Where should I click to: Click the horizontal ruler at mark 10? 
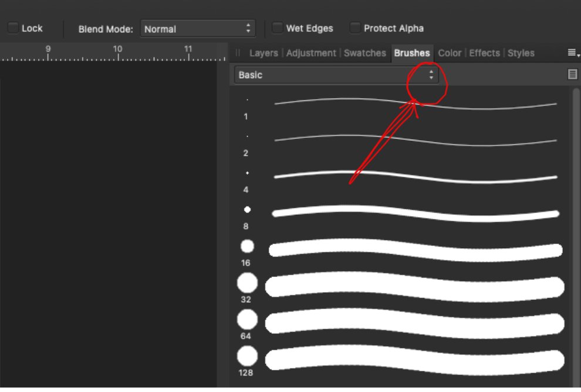118,52
